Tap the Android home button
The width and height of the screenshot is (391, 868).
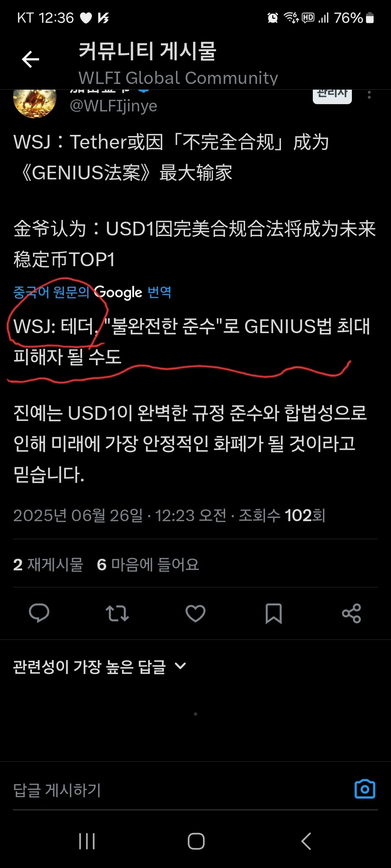pos(196,841)
